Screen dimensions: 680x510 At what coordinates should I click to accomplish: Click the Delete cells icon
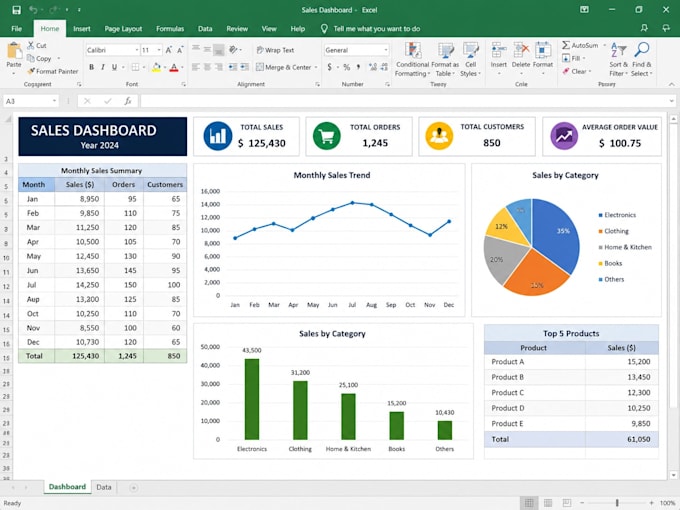(521, 50)
